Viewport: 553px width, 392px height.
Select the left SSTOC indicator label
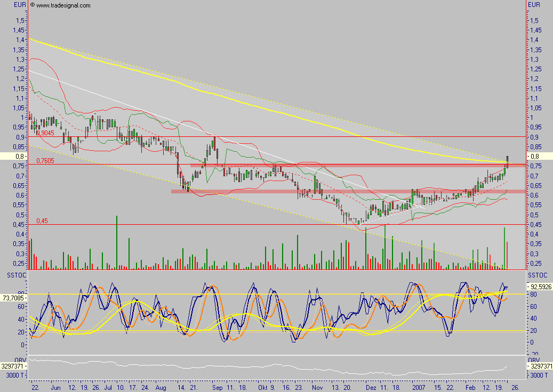click(15, 275)
